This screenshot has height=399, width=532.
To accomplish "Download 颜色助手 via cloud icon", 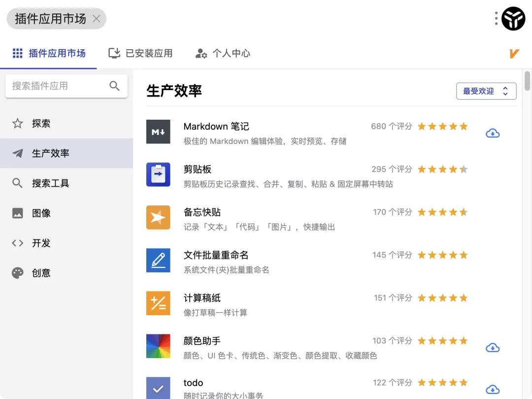I will click(493, 348).
